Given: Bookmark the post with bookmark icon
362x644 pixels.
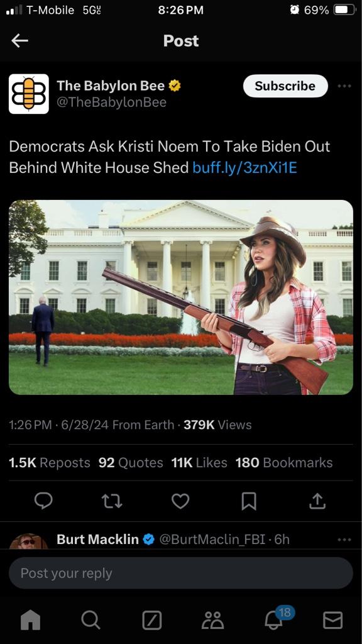Looking at the screenshot, I should pyautogui.click(x=249, y=501).
